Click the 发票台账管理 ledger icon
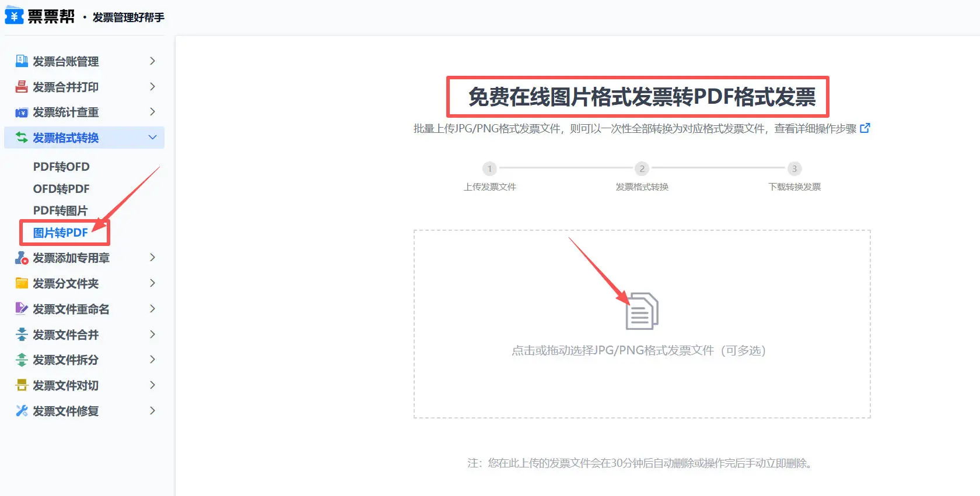Image resolution: width=980 pixels, height=496 pixels. click(x=22, y=61)
